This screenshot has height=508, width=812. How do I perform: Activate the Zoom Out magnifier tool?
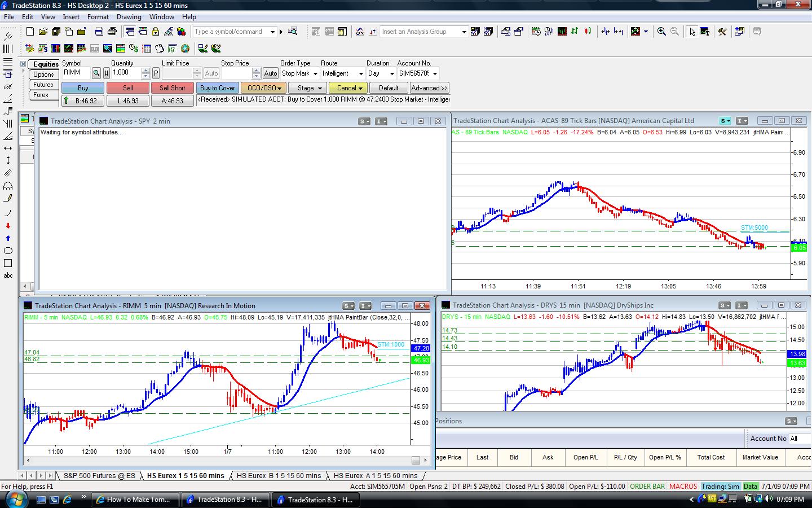[673, 32]
